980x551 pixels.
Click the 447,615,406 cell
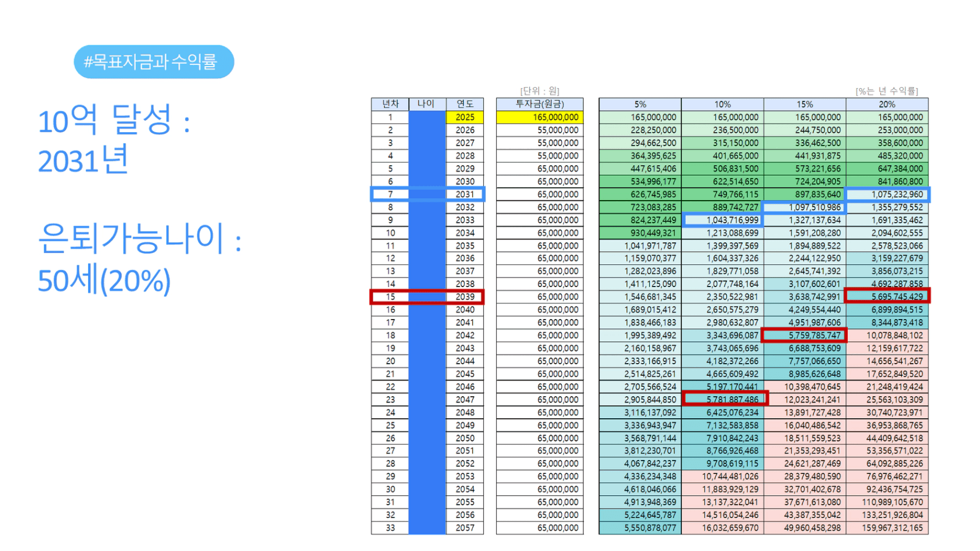click(640, 169)
